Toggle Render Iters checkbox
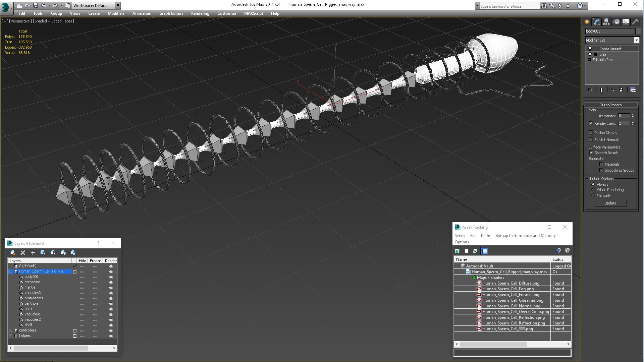The width and height of the screenshot is (644, 362). [591, 123]
